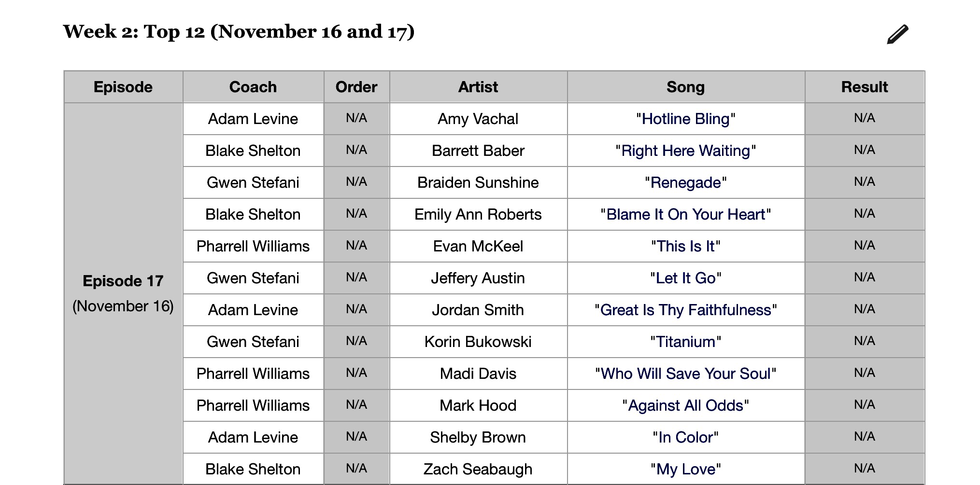Screen dimensions: 980x485
Task: Select the Jordan Smith artist cell
Action: [x=478, y=310]
